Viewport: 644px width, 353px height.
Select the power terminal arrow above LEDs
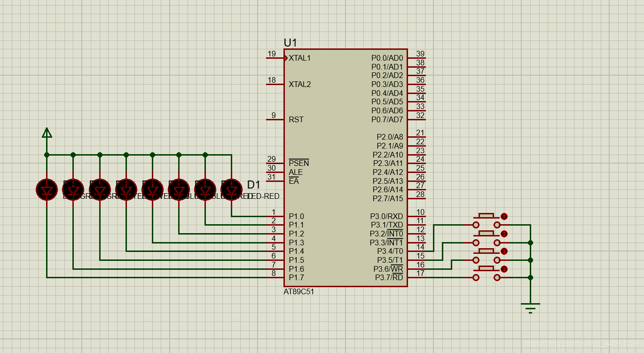pyautogui.click(x=47, y=133)
